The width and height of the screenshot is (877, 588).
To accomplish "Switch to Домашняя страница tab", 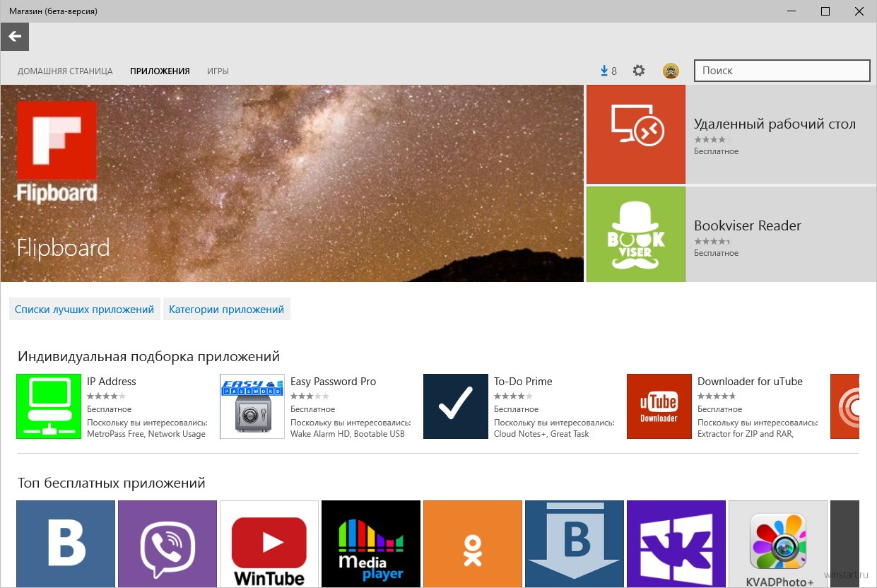I will pyautogui.click(x=65, y=71).
